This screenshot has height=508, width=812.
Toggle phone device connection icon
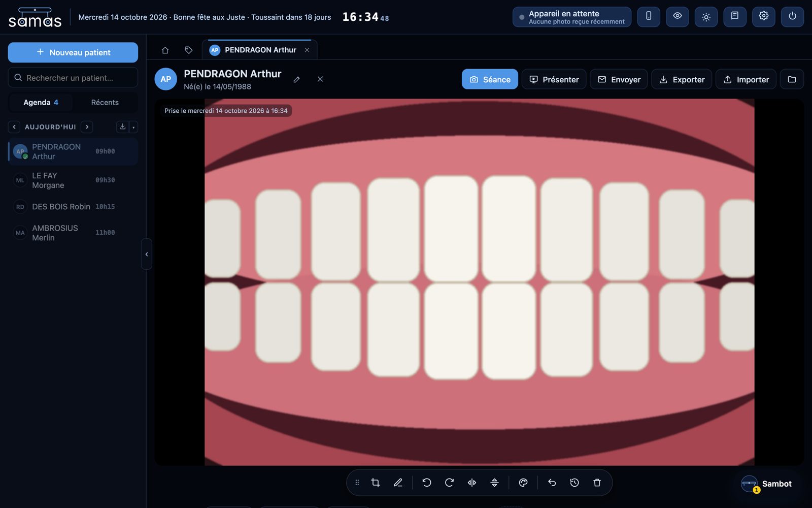coord(649,16)
